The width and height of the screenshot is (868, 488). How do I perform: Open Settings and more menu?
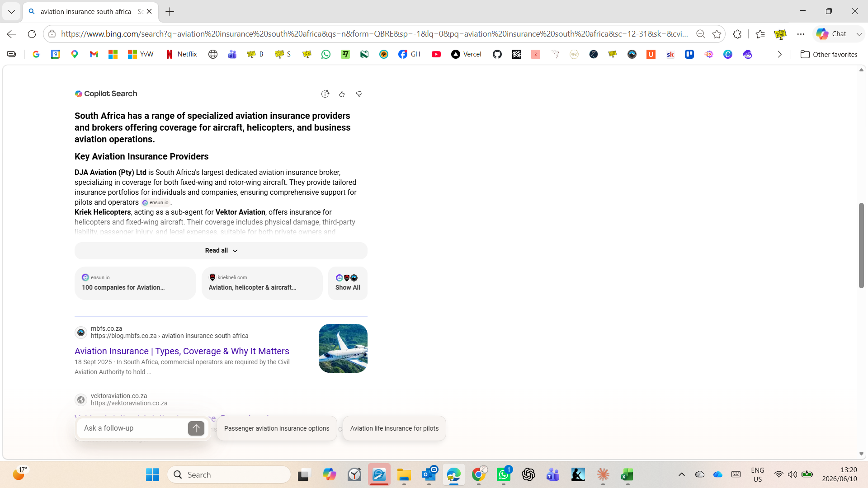801,34
